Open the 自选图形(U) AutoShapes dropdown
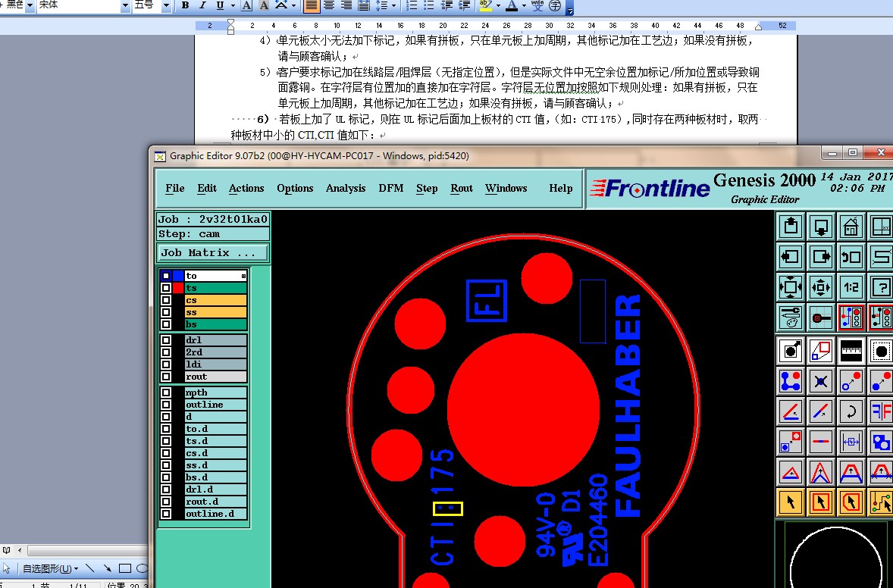This screenshot has height=588, width=893. pos(50,568)
